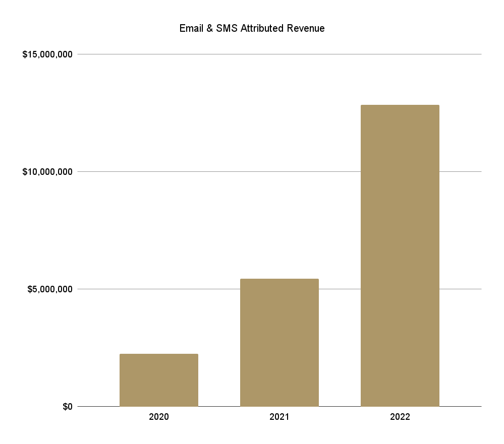
Task: Click the top edge of the 2021 bar
Action: 279,279
